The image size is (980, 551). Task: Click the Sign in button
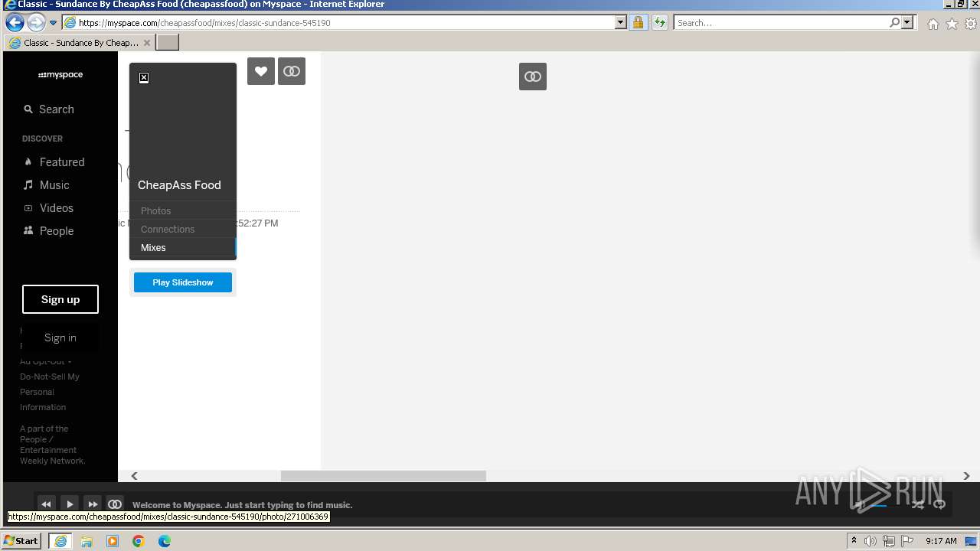point(60,337)
